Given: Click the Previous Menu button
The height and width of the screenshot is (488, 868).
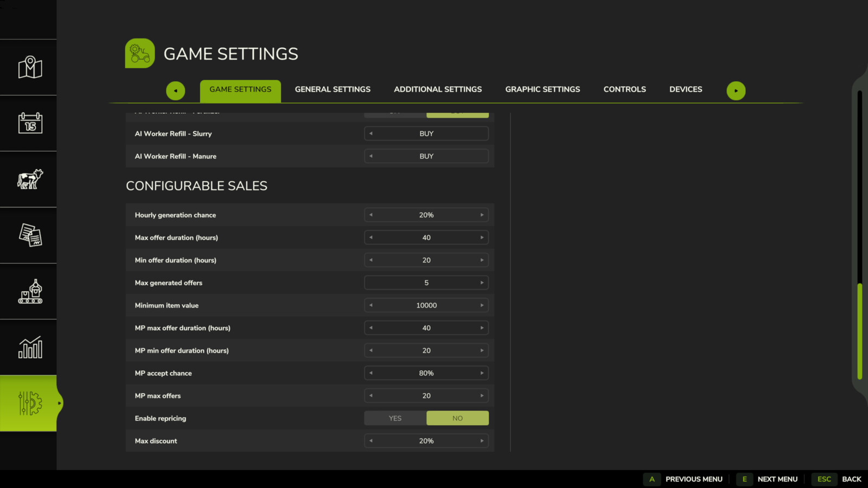Looking at the screenshot, I should click(x=683, y=479).
